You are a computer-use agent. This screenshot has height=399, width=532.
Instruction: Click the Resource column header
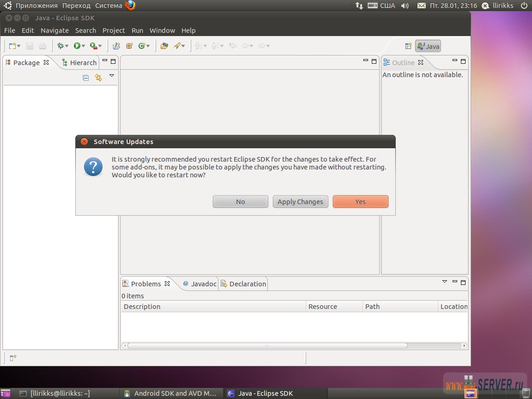(x=334, y=307)
